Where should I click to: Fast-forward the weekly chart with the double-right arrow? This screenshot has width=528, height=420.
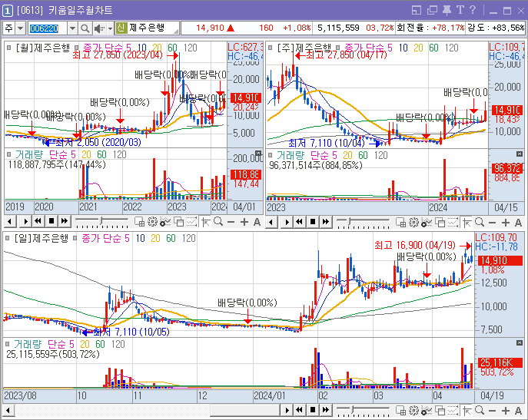pos(326,222)
